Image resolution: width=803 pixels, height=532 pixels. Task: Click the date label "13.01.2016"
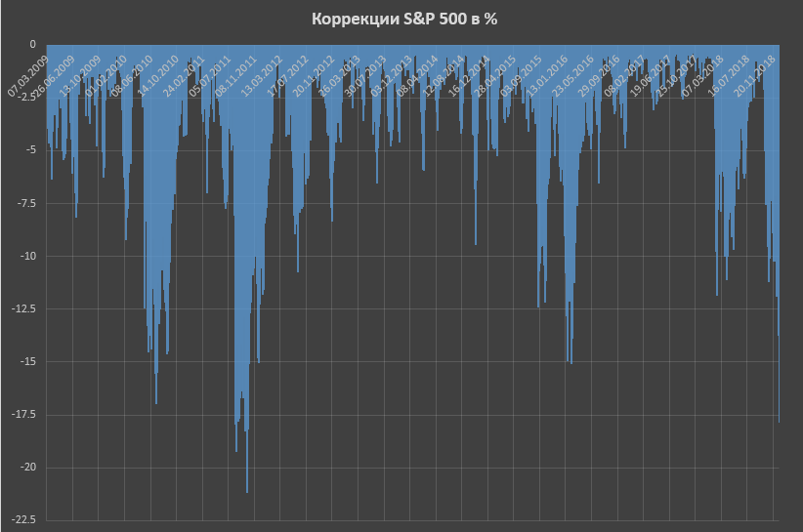548,76
